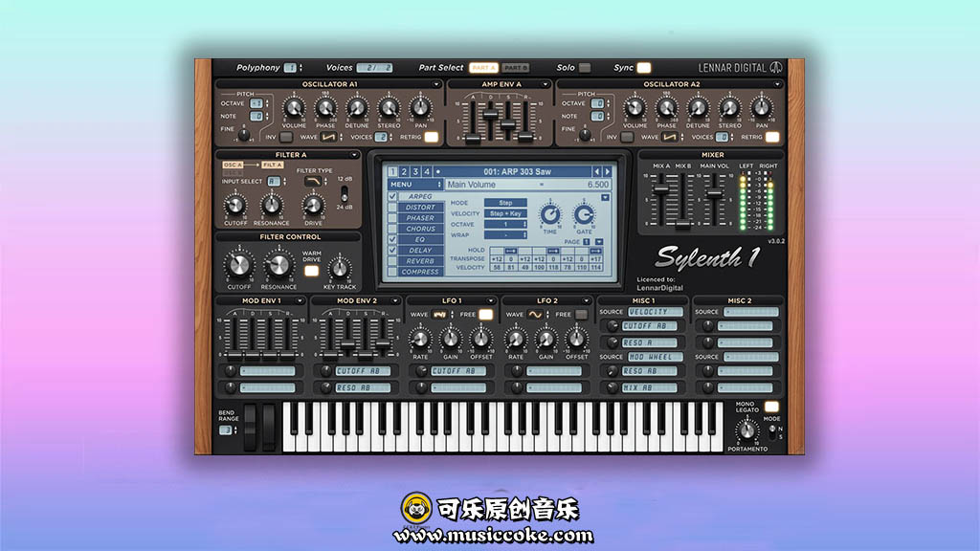Click the Amp Env A Decay slider

coord(491,114)
